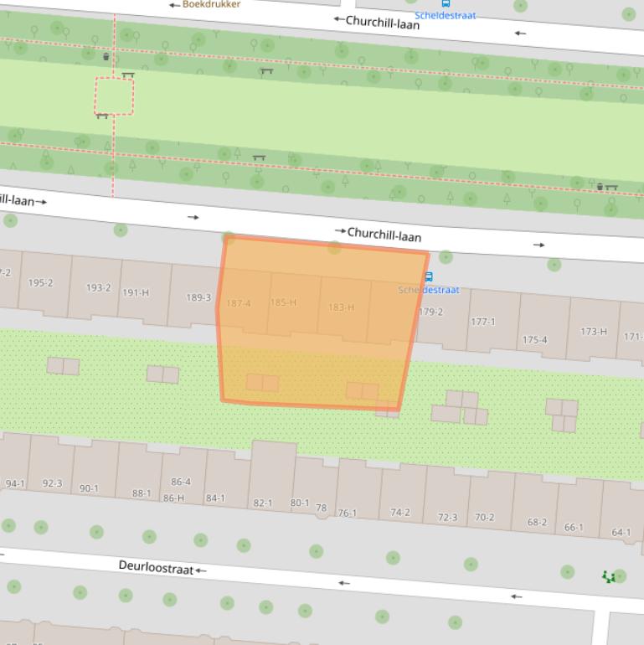Screen dimensions: 644x645
Task: Select the green playground icon below building 64-1
Action: click(x=609, y=576)
